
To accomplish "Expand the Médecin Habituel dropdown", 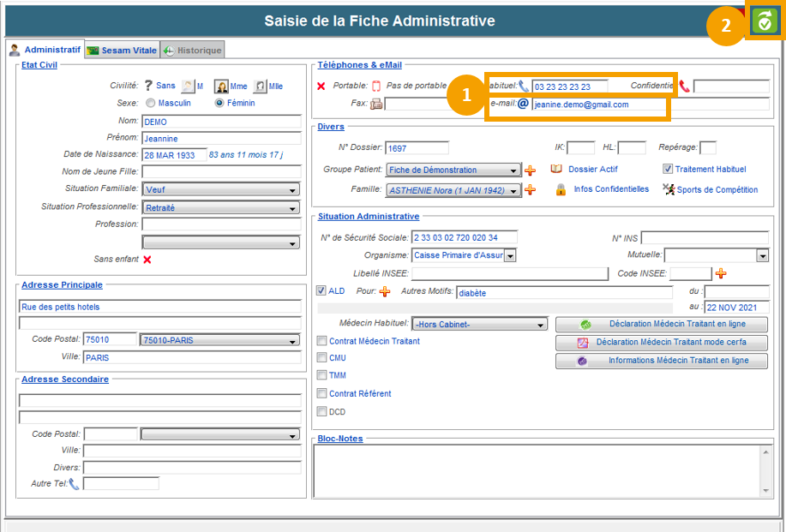I will pos(541,325).
